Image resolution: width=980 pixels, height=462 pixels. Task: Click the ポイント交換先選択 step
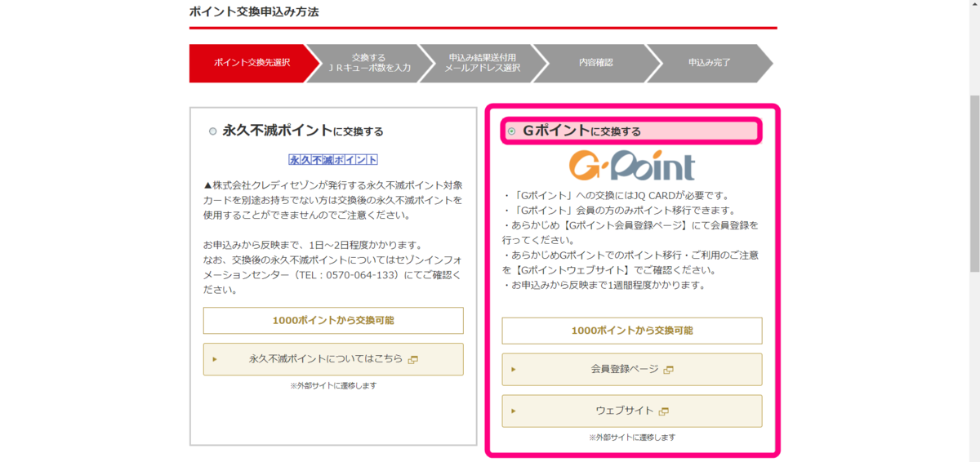point(252,63)
